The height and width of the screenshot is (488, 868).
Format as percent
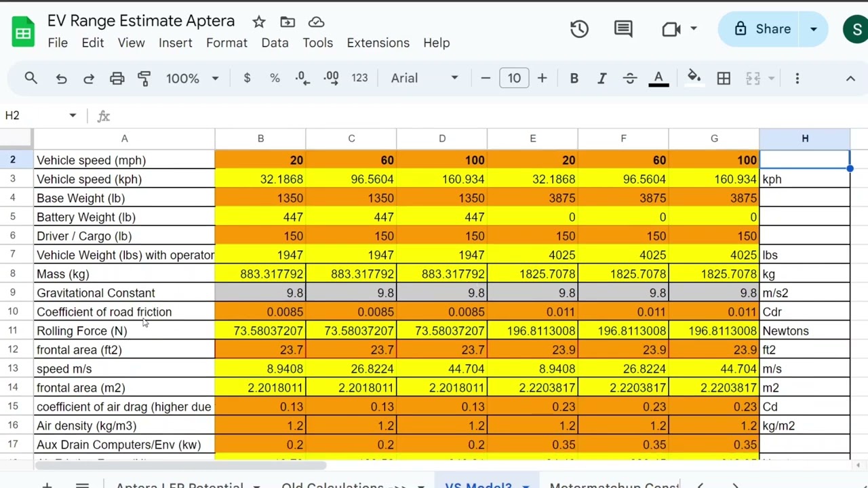[275, 78]
